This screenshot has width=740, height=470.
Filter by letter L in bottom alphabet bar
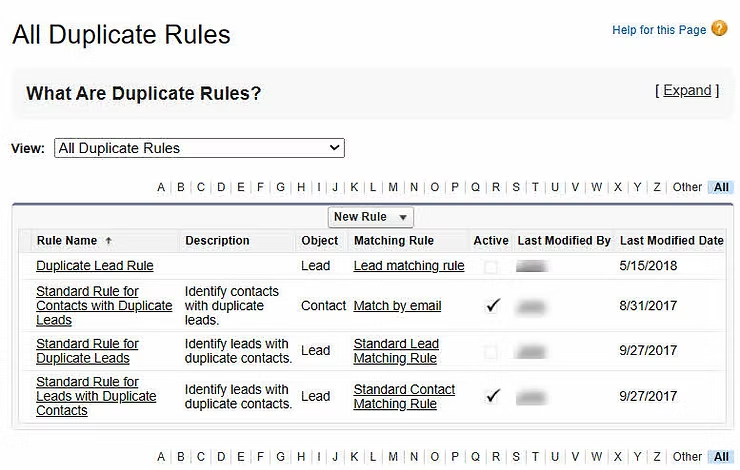pyautogui.click(x=373, y=457)
